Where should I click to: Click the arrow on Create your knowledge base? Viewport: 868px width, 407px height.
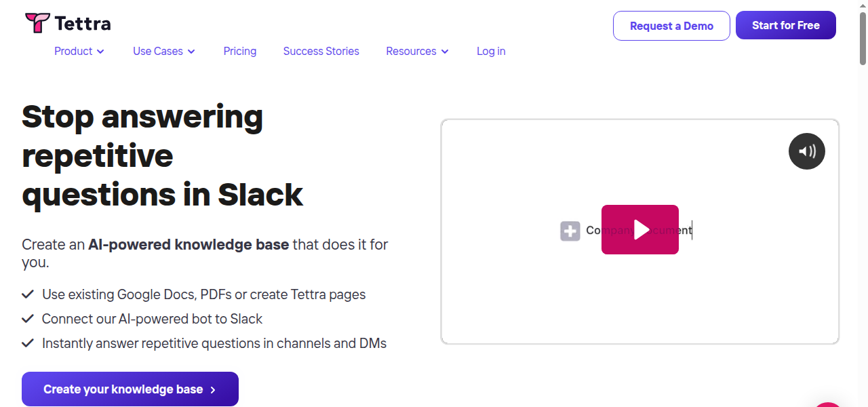click(213, 389)
